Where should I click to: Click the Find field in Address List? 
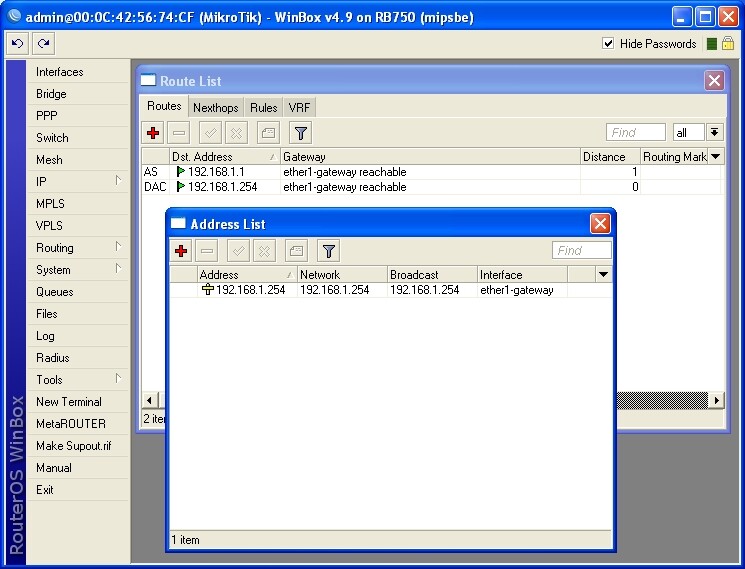tap(582, 250)
